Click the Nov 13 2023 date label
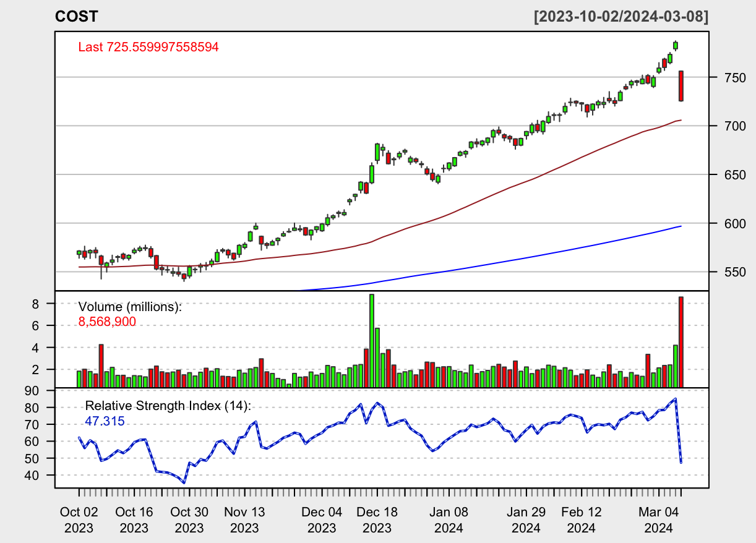This screenshot has height=543, width=756. point(244,520)
